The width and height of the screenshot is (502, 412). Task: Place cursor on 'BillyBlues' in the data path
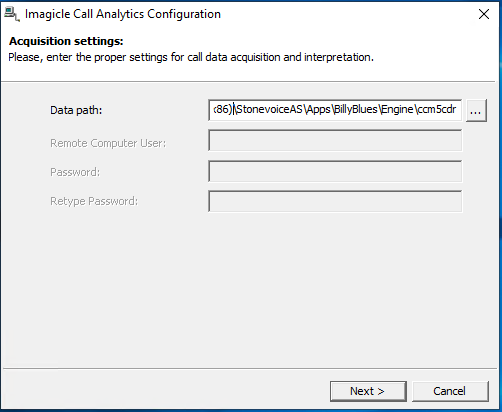click(x=356, y=109)
